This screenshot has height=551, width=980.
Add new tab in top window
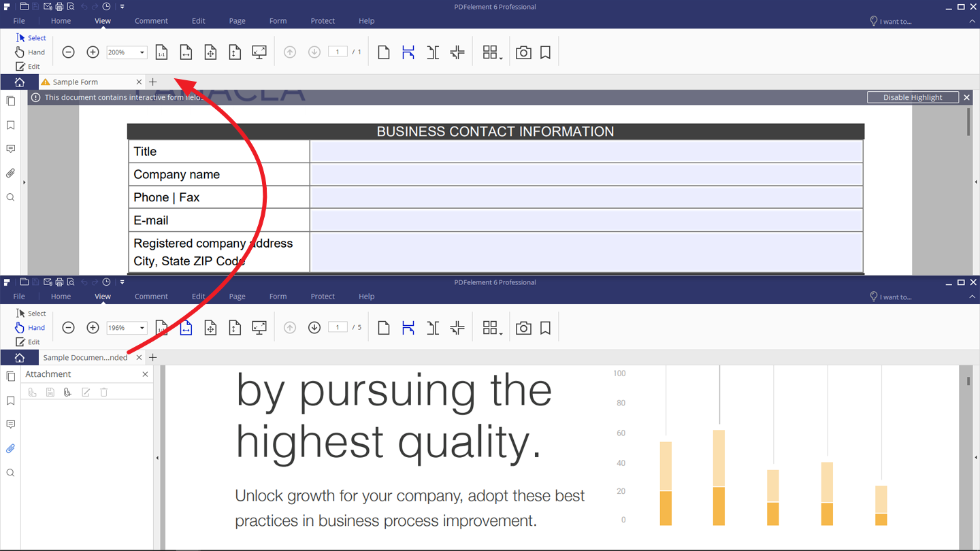click(153, 82)
